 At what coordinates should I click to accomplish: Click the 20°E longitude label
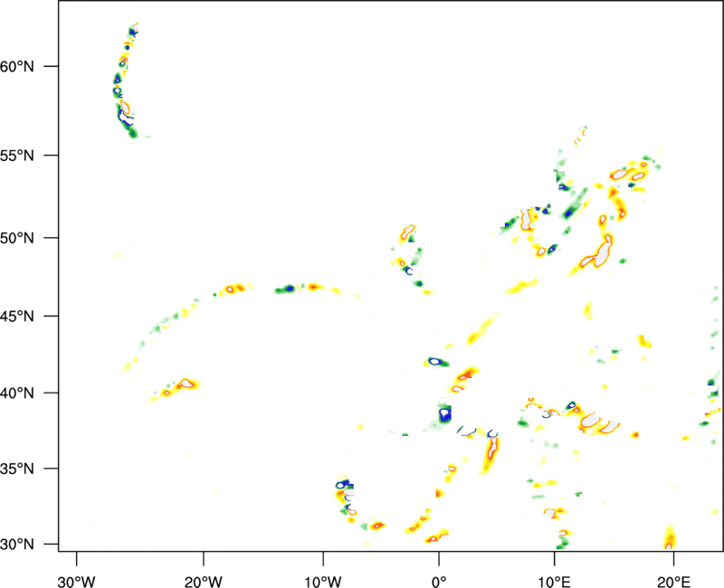pos(673,582)
